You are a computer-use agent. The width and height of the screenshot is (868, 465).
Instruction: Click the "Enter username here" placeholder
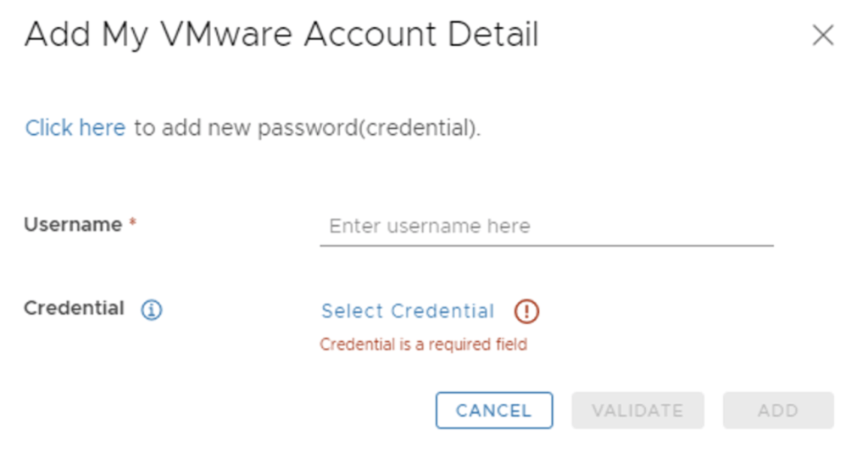(429, 227)
